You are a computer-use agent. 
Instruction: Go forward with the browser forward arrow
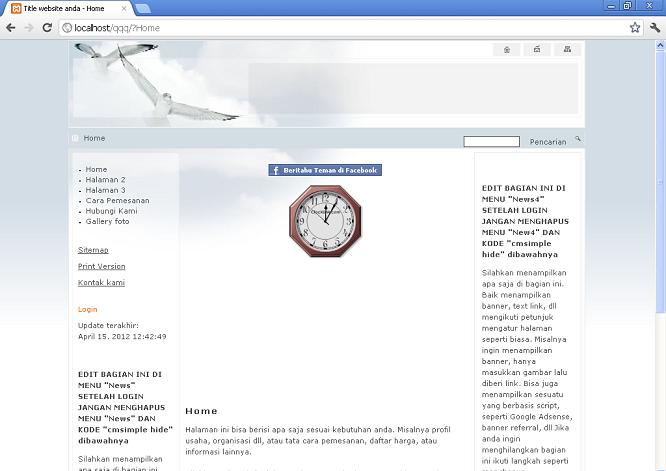29,28
